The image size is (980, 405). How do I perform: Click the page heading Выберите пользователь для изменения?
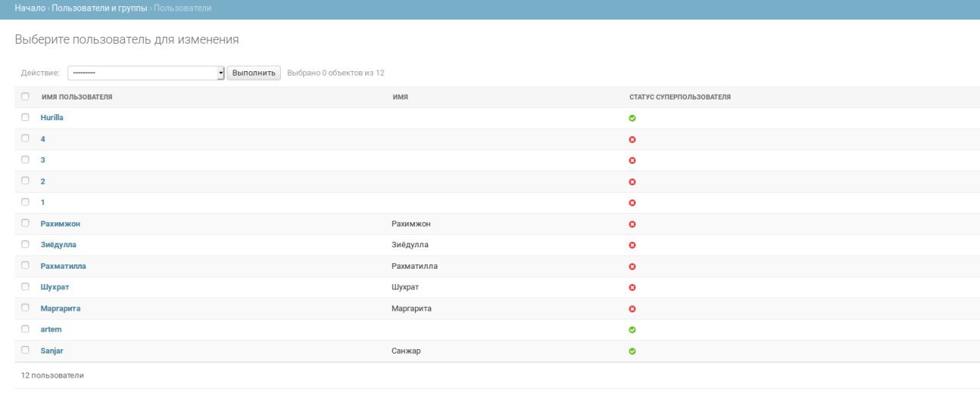[127, 39]
